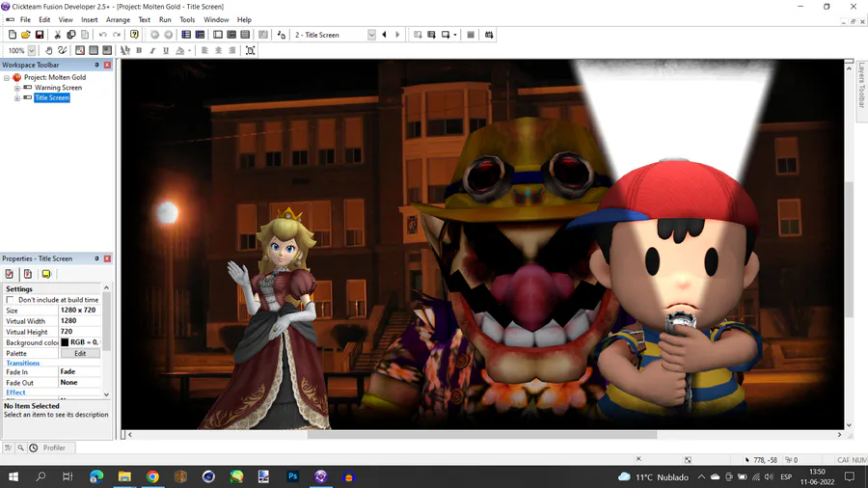Image resolution: width=868 pixels, height=488 pixels.
Task: Click the frame editor horizontal scrollbar
Action: [481, 435]
